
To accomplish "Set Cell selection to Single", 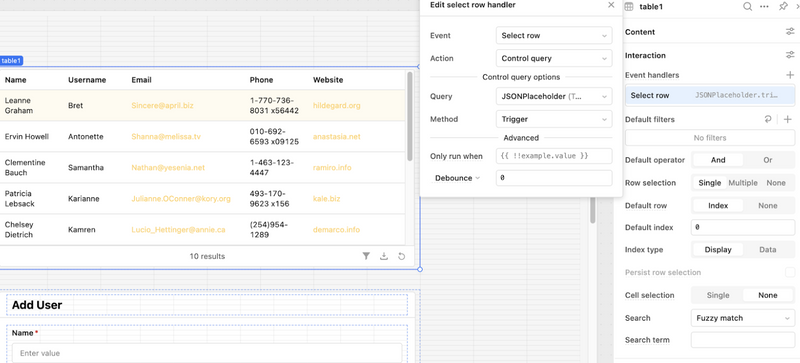I will pos(718,295).
